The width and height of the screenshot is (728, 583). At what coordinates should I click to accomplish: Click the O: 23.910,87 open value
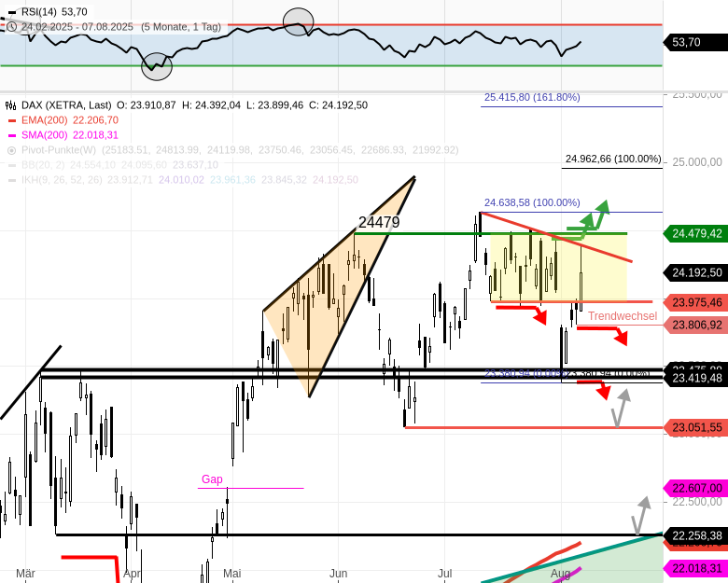147,105
